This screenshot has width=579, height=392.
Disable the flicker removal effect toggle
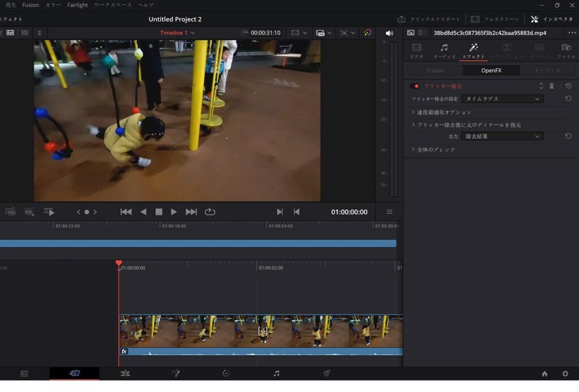click(415, 86)
